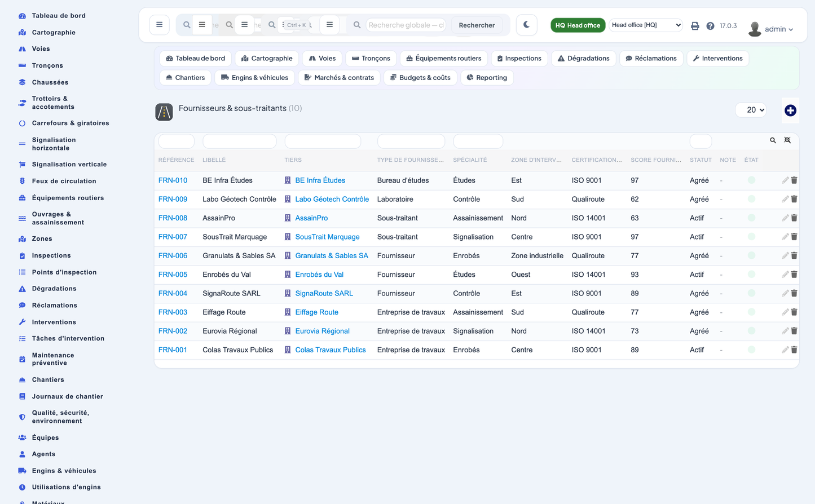Open the FRN-001 reference link
Screen dimensions: 815x504
[x=173, y=350]
